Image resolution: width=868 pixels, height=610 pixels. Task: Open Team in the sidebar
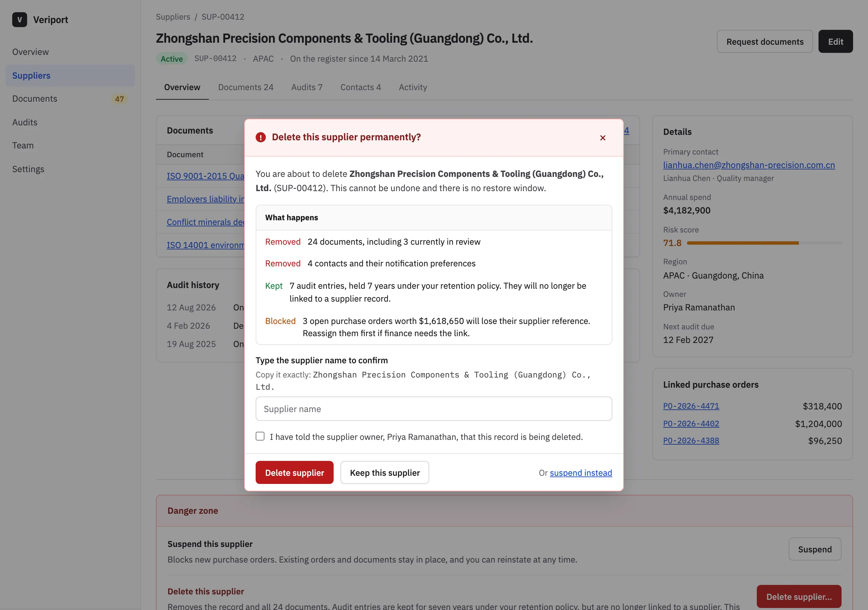pyautogui.click(x=70, y=145)
